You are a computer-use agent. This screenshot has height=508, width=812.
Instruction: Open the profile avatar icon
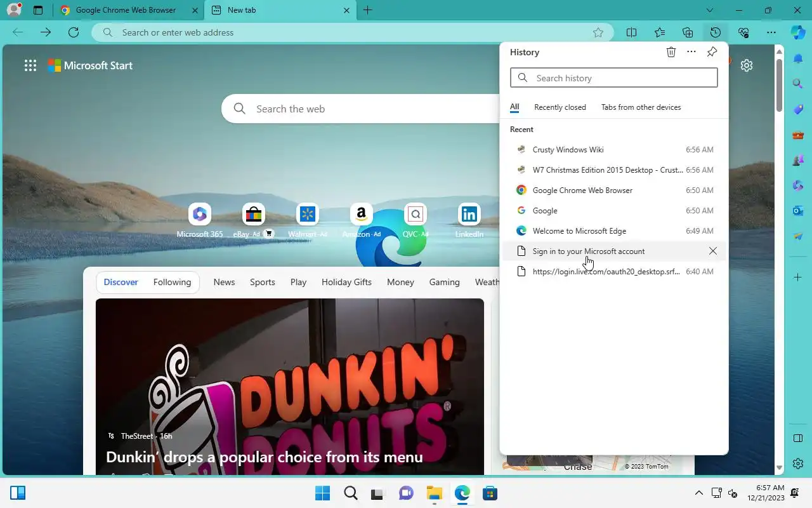click(x=14, y=10)
